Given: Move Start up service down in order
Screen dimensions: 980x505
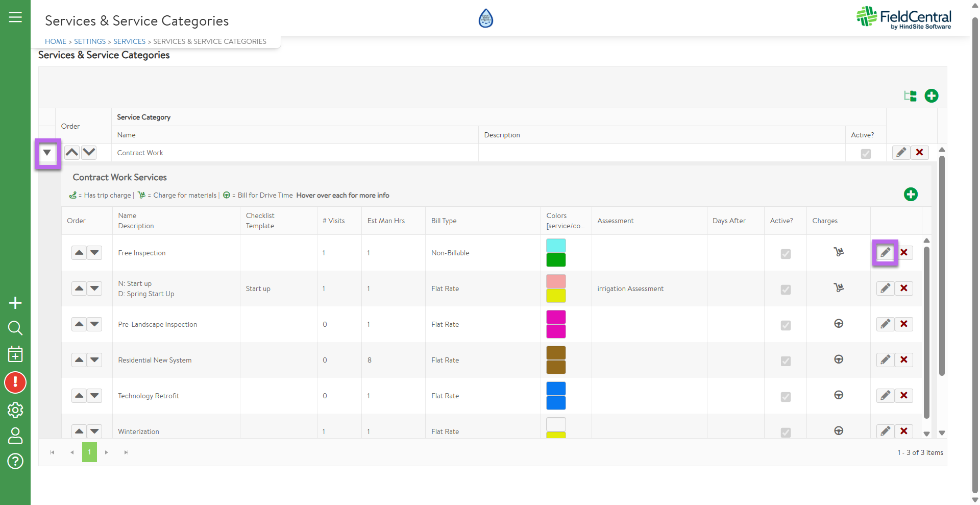Looking at the screenshot, I should (94, 288).
